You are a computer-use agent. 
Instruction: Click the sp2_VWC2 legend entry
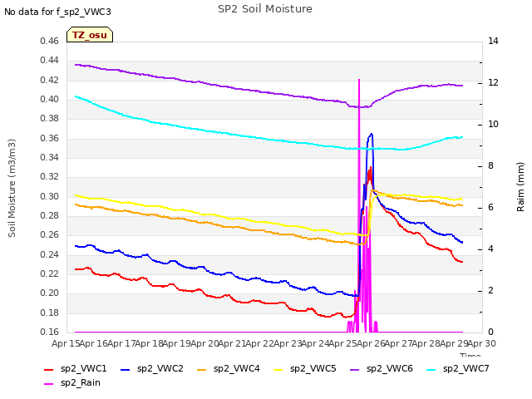[x=151, y=368]
